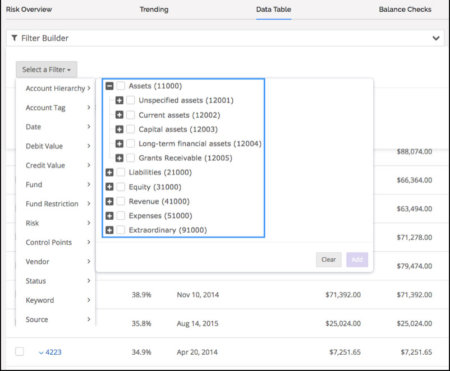Viewport: 450px width, 371px height.
Task: Click the 38.9% risk value
Action: pyautogui.click(x=141, y=295)
